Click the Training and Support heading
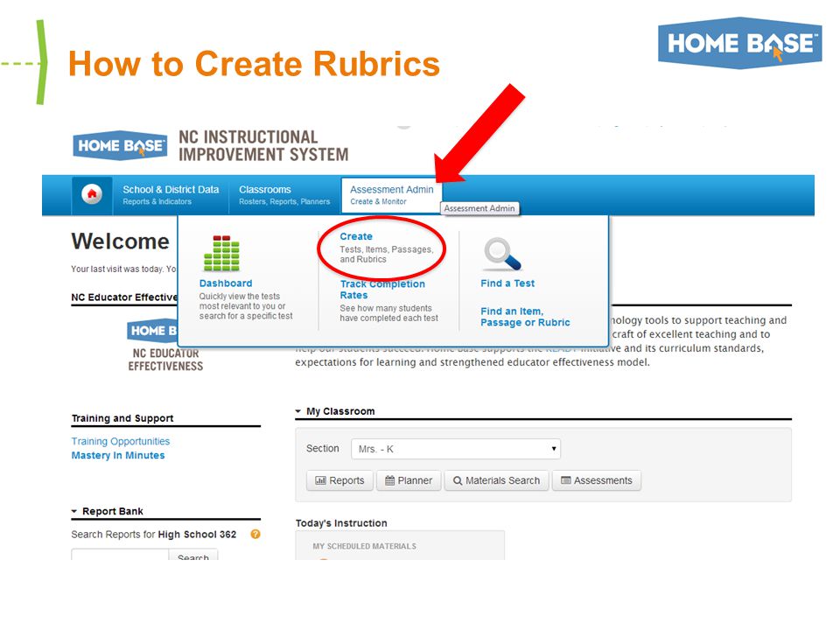Image resolution: width=840 pixels, height=630 pixels. coord(122,418)
